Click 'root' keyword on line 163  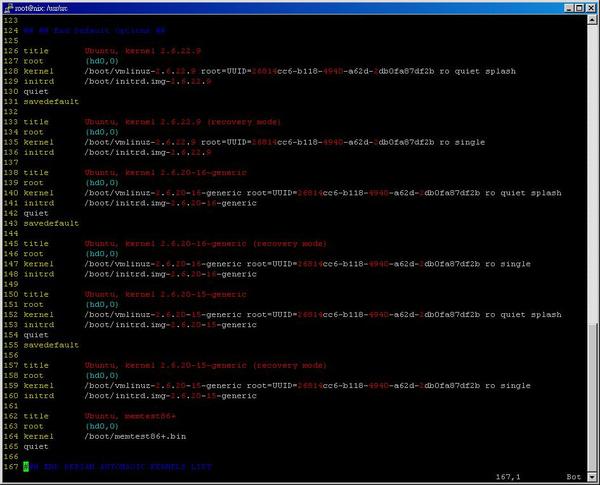tap(33, 426)
